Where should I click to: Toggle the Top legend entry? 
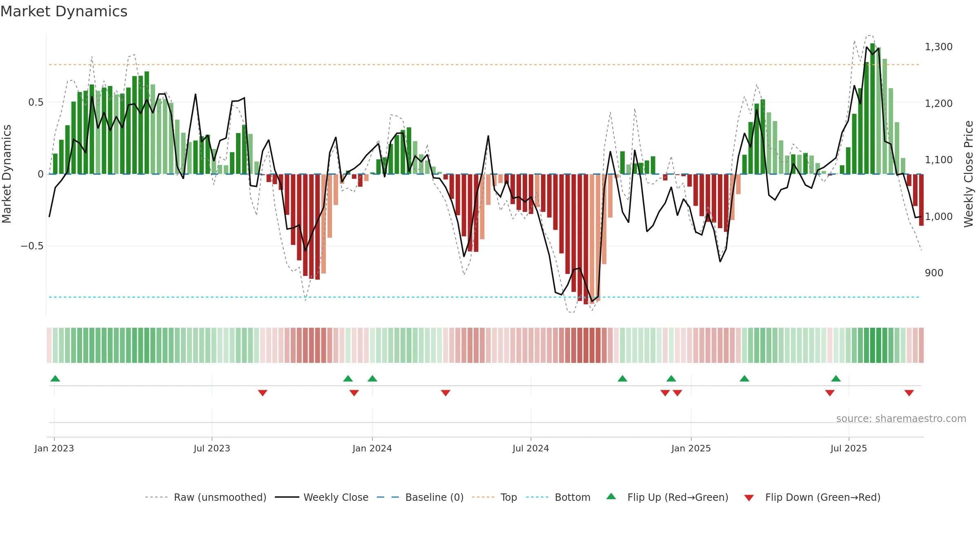[494, 497]
